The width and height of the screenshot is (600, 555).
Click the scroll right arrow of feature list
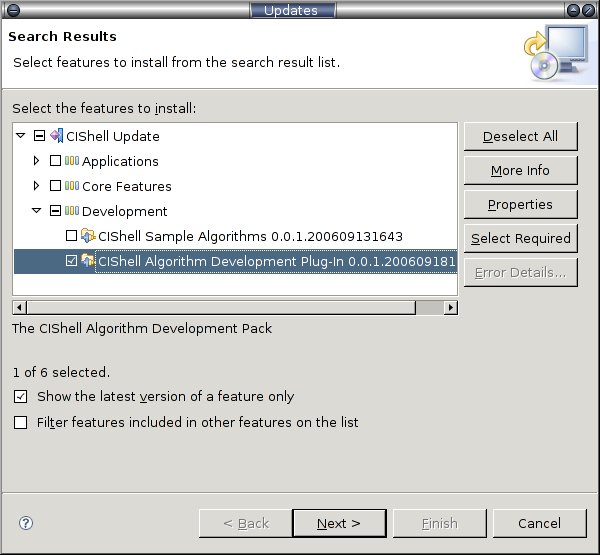(x=451, y=307)
